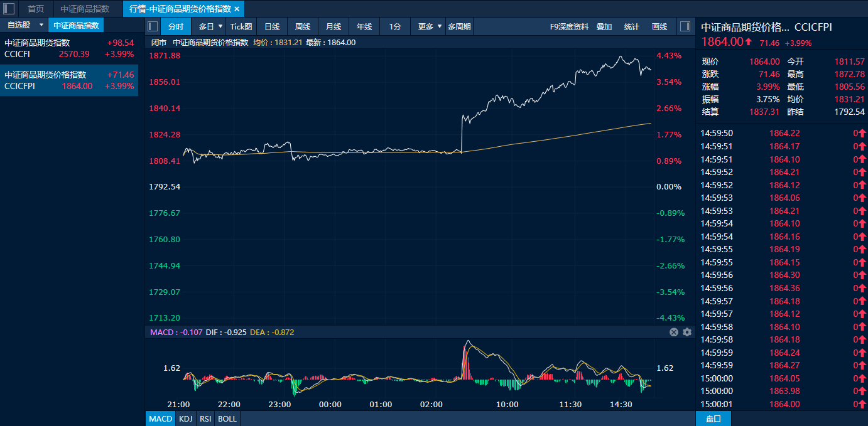The image size is (868, 426).
Task: Expand the 更多 periods dropdown
Action: coord(440,26)
